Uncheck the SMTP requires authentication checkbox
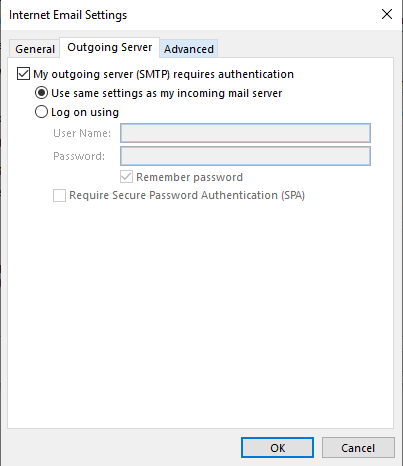This screenshot has height=466, width=403. [23, 74]
